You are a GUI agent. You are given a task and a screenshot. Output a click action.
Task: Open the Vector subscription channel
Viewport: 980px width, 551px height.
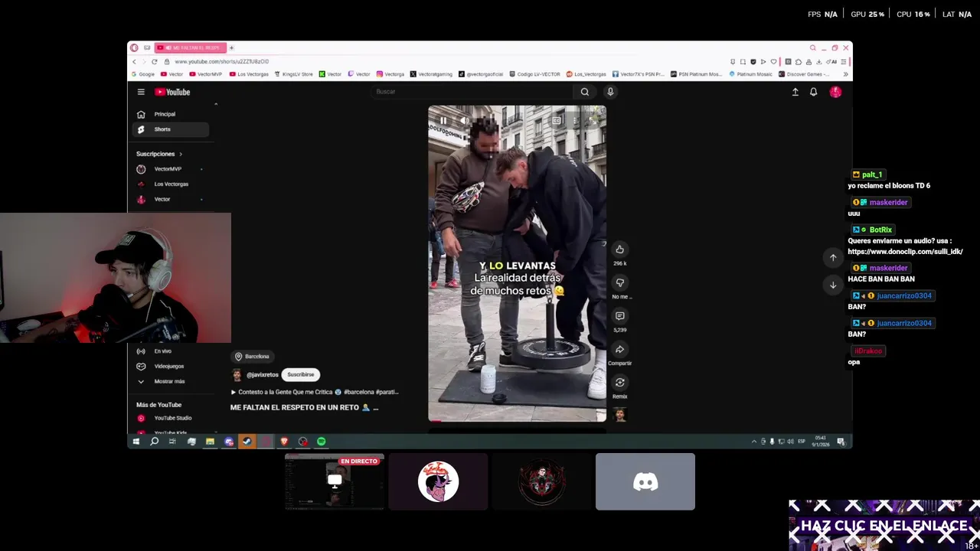tap(170, 199)
